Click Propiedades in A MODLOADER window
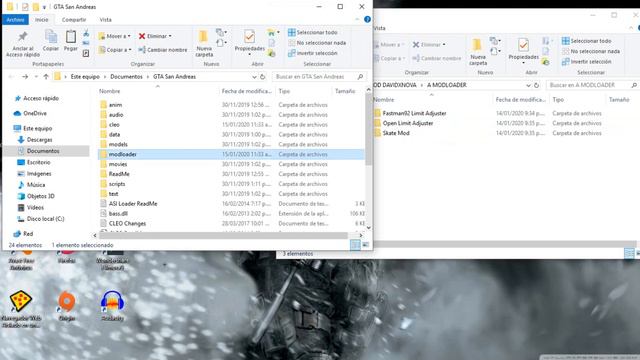Viewport: 640px width, 360px height. (x=523, y=51)
